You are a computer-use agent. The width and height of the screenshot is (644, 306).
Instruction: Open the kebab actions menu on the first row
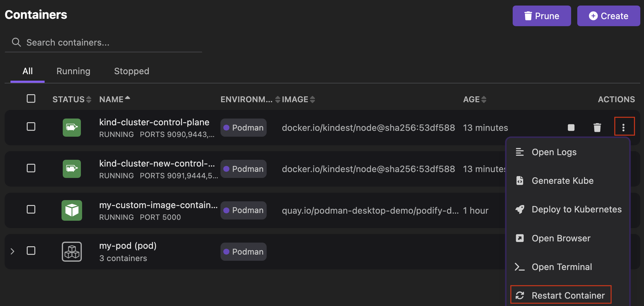[624, 127]
